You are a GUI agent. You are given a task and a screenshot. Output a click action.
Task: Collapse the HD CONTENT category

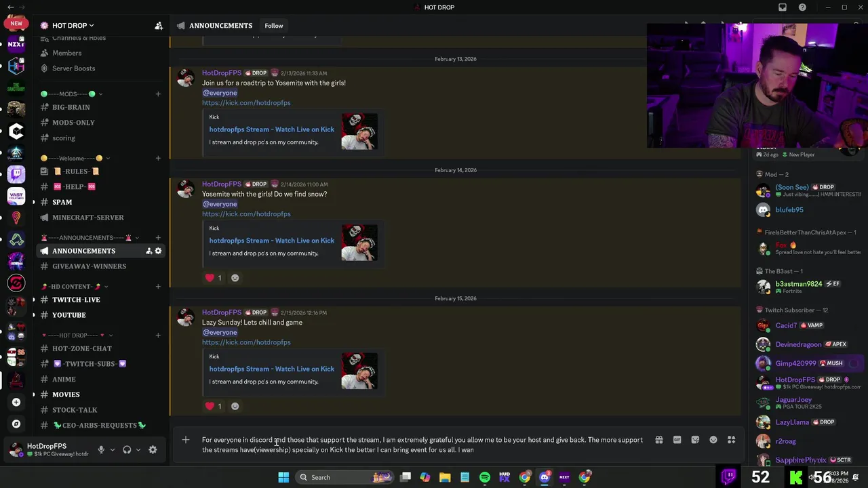(75, 287)
